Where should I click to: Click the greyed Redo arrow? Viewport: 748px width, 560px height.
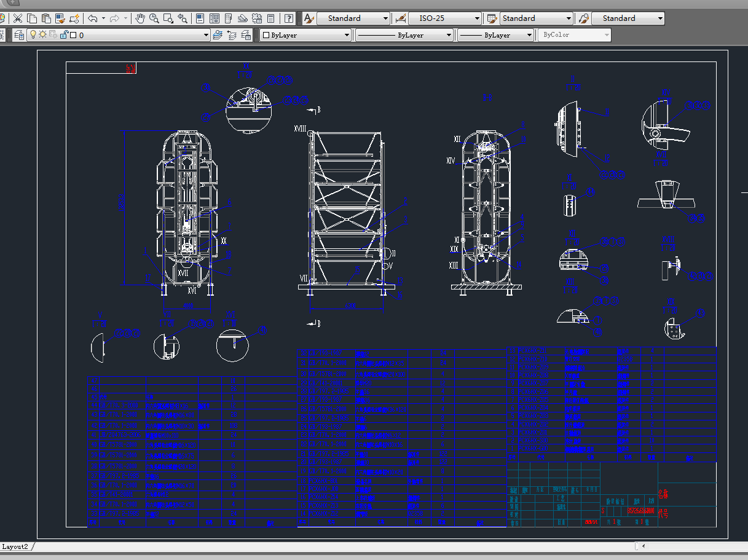(116, 18)
